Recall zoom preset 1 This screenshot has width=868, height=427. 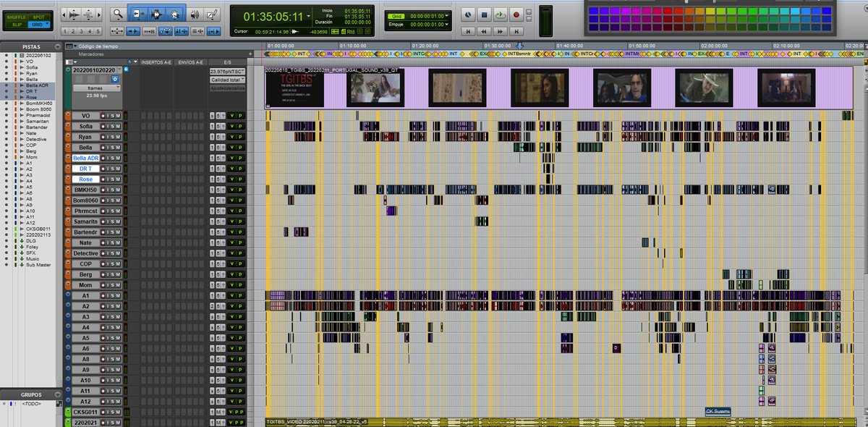pyautogui.click(x=65, y=31)
